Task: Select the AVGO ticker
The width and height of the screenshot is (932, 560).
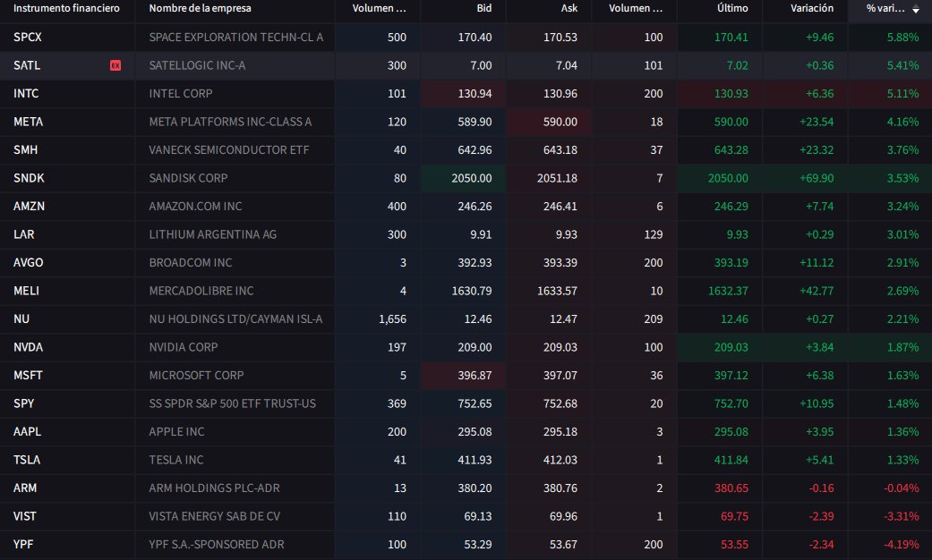Action: point(28,262)
